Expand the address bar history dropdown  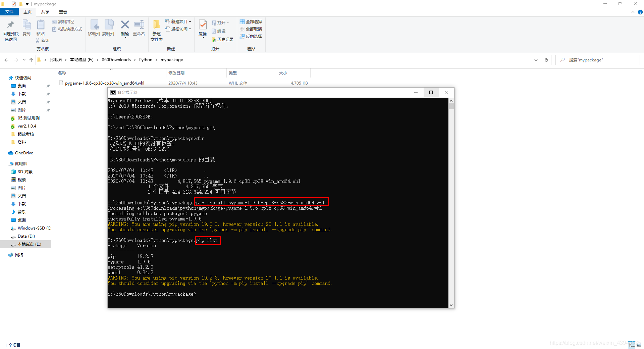[x=536, y=60]
